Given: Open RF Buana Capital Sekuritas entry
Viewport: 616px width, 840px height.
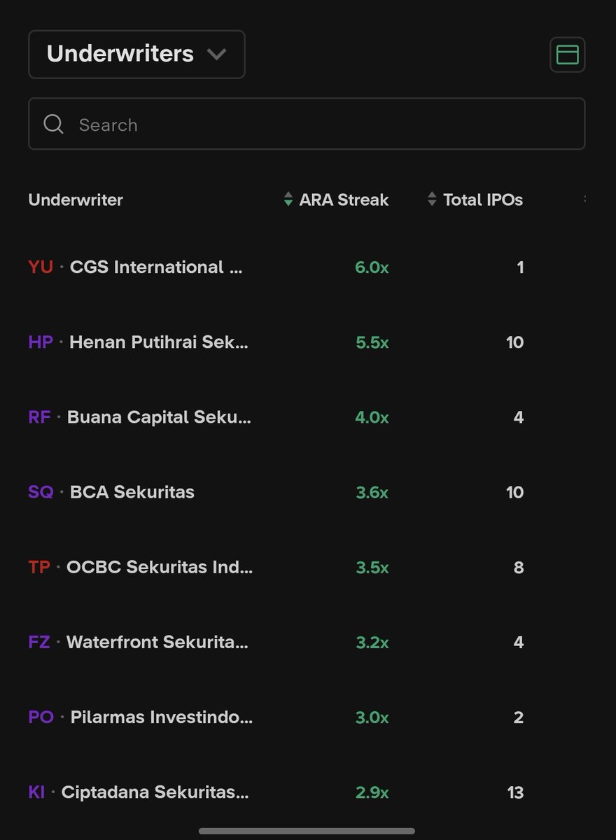Looking at the screenshot, I should tap(307, 416).
